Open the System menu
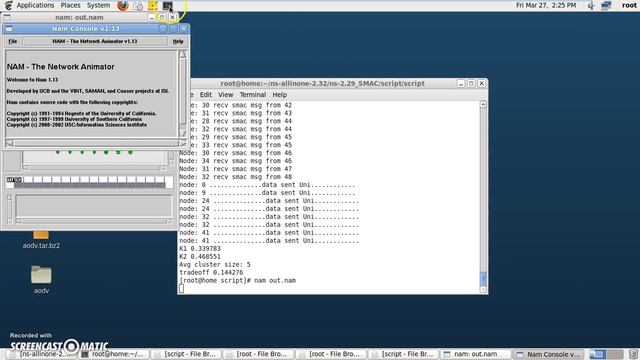 (x=98, y=5)
